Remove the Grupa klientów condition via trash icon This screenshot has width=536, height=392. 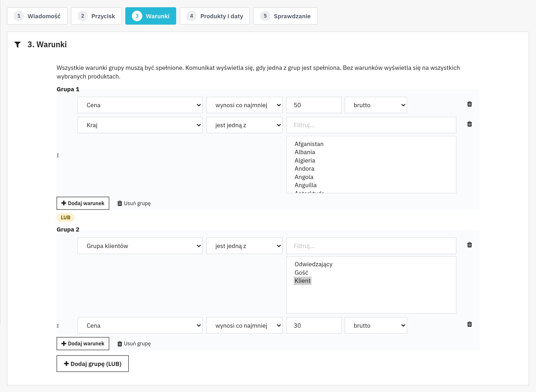coord(470,245)
